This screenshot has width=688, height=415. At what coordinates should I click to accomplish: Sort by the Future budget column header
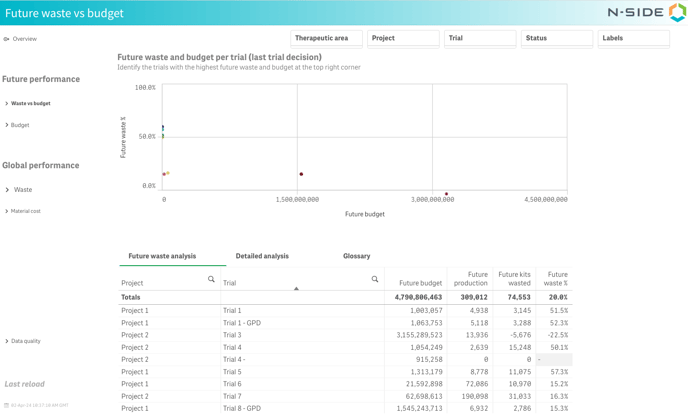420,283
